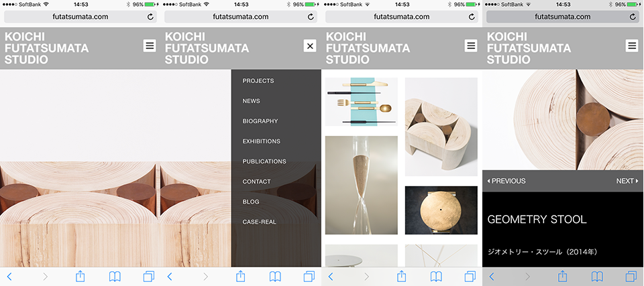Open the cutlery set project thumbnail

[x=362, y=102]
